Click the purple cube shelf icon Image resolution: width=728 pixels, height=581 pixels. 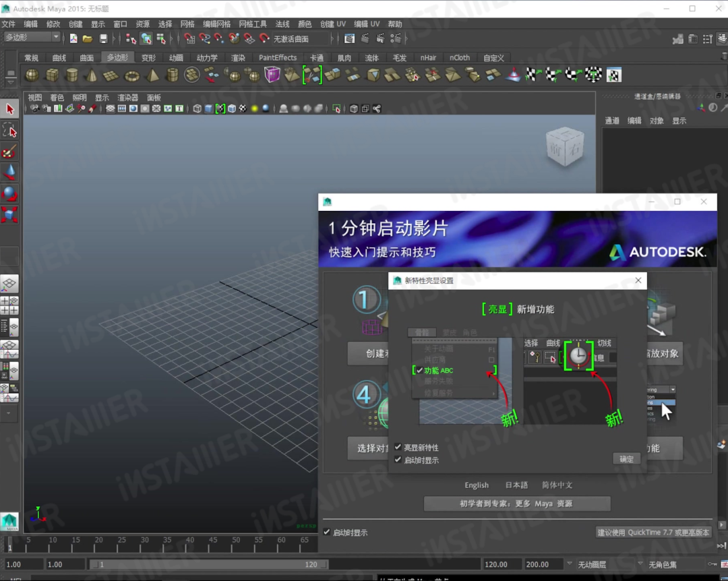point(272,74)
